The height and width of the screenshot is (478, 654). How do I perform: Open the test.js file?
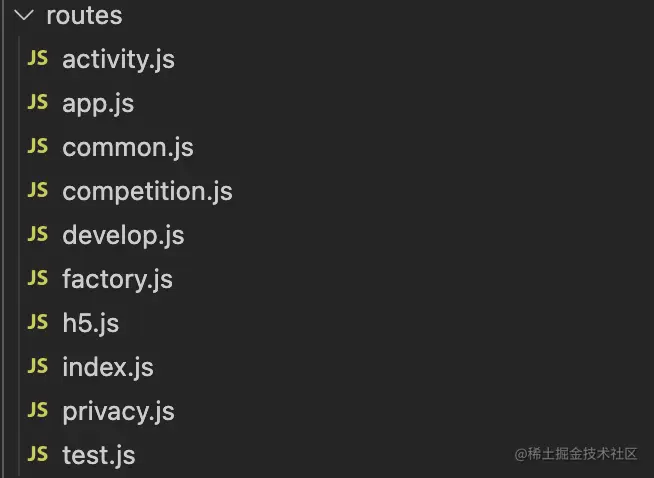click(x=98, y=455)
